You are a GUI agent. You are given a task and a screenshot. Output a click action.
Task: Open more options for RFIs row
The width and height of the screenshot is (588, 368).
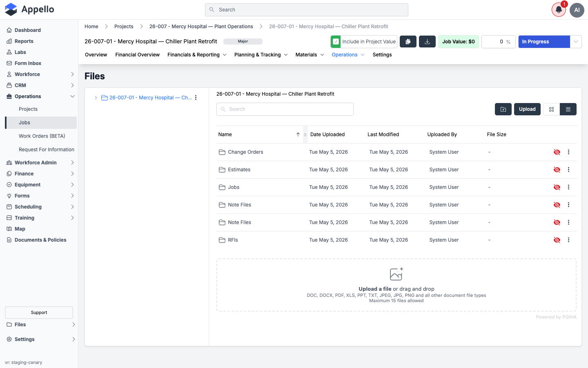pyautogui.click(x=568, y=240)
